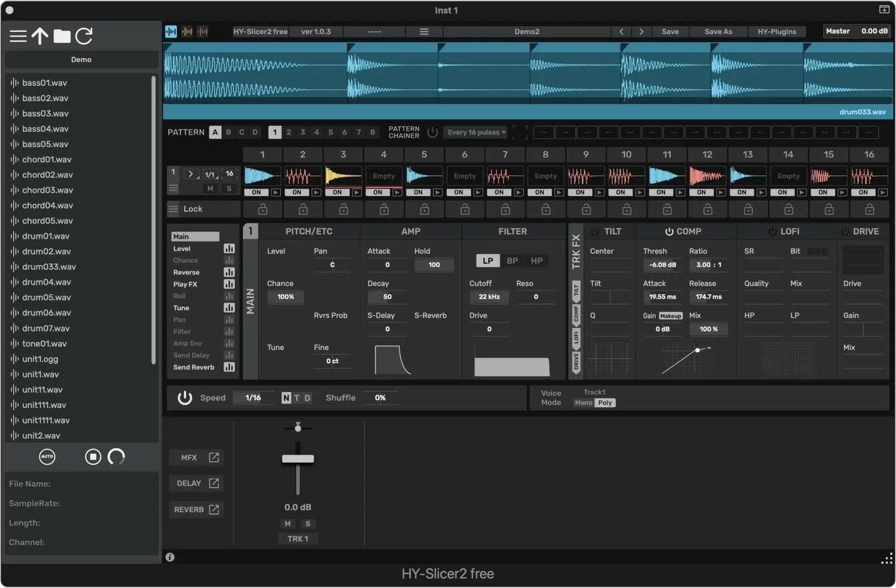Open Level sequencer bars icon
896x588 pixels.
tap(229, 249)
